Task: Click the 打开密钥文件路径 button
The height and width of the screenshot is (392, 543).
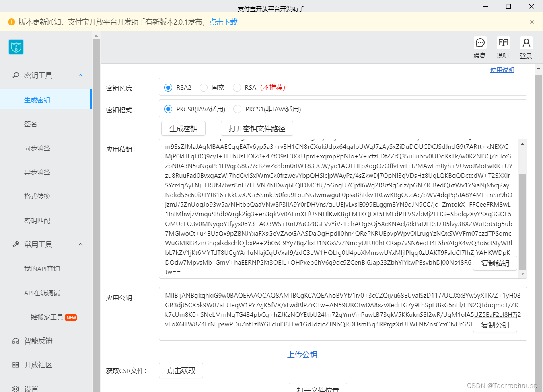Action: click(x=257, y=129)
